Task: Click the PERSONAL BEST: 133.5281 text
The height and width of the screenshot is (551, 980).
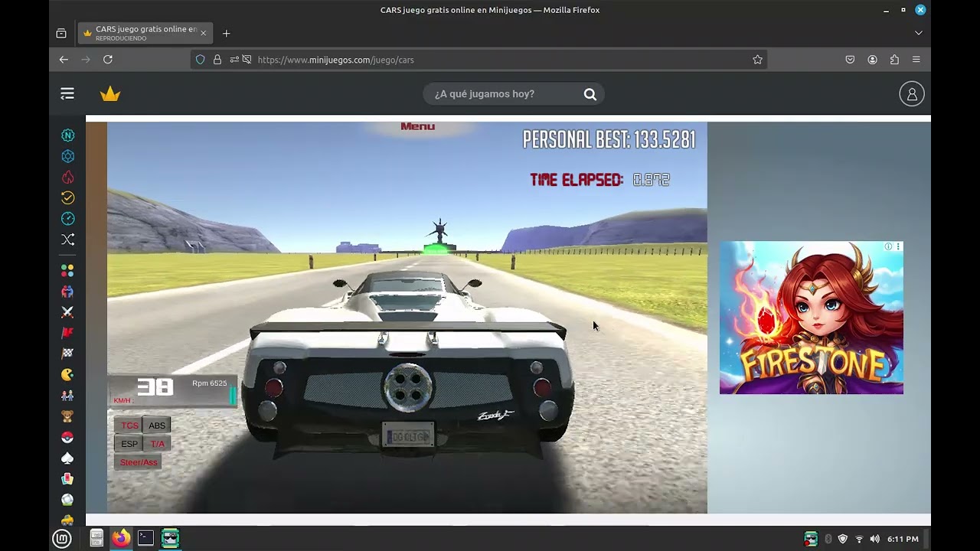Action: [609, 139]
